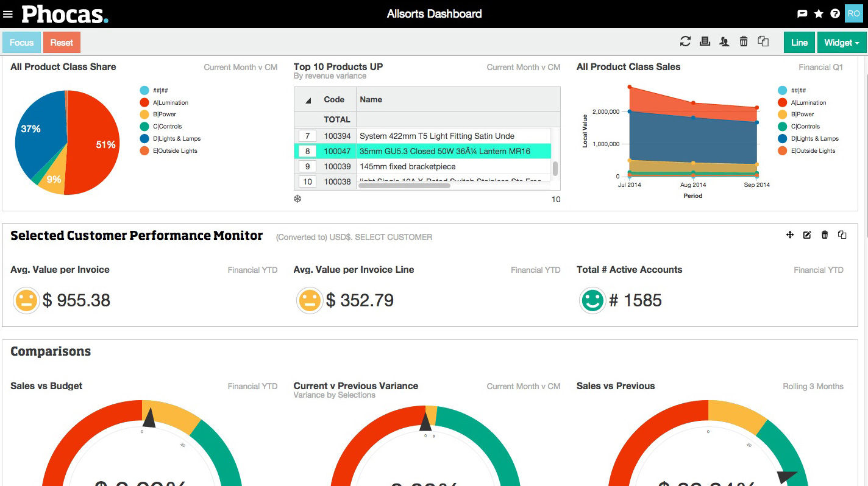Open the hamburger navigation menu
The image size is (868, 486).
click(8, 14)
